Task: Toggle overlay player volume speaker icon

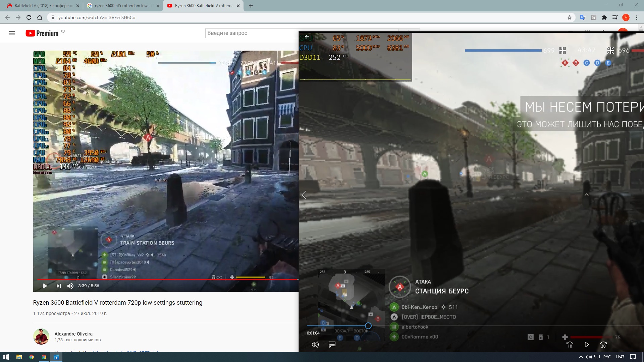Action: coord(315,345)
